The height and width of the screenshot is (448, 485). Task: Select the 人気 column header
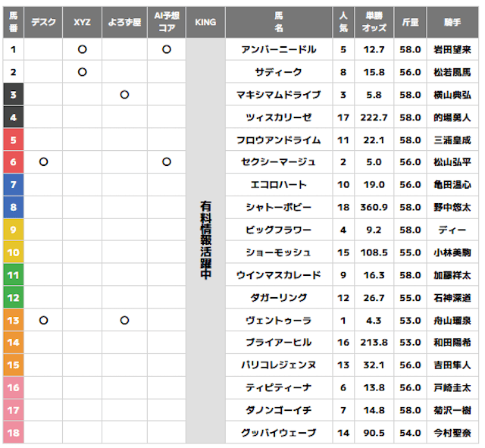coord(343,23)
